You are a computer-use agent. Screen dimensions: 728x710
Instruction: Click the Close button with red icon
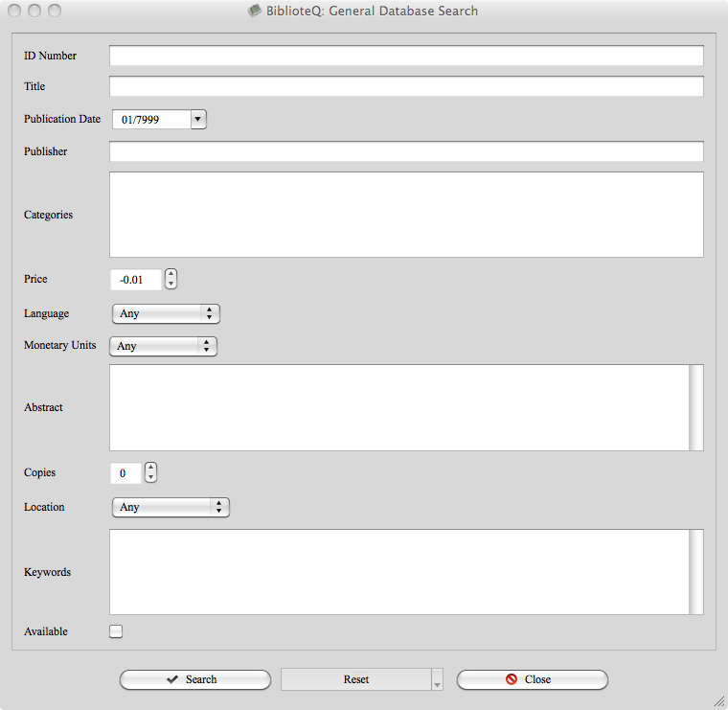tap(532, 679)
